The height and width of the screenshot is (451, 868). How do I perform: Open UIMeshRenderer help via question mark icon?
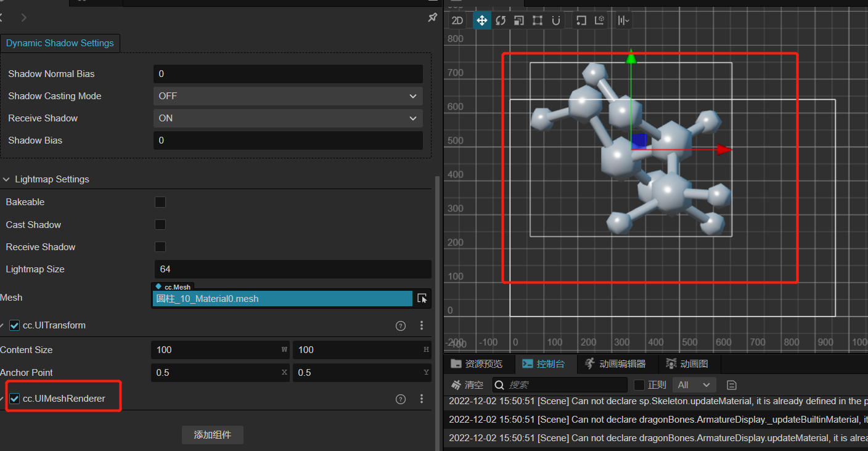click(400, 399)
